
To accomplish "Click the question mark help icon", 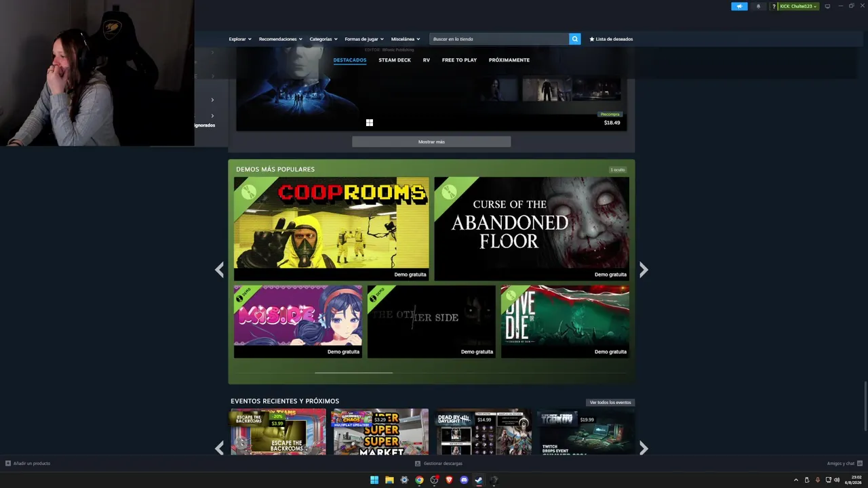I will click(773, 6).
